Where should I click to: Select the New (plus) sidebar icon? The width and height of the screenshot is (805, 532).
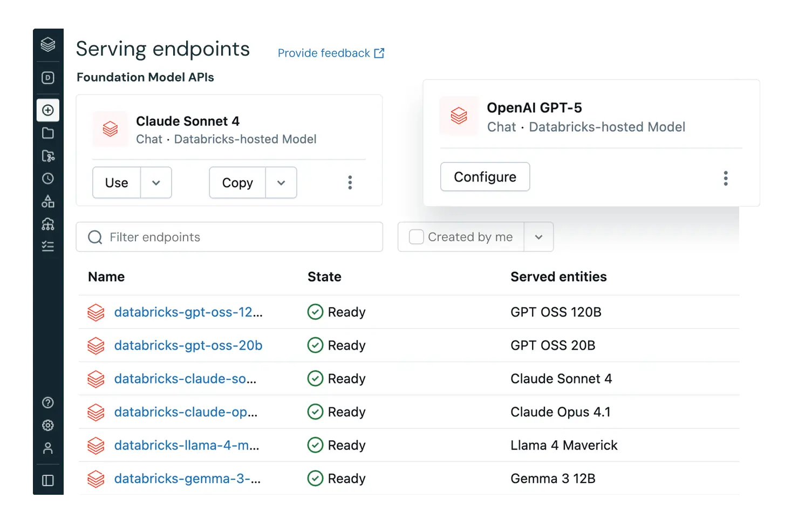pyautogui.click(x=47, y=110)
